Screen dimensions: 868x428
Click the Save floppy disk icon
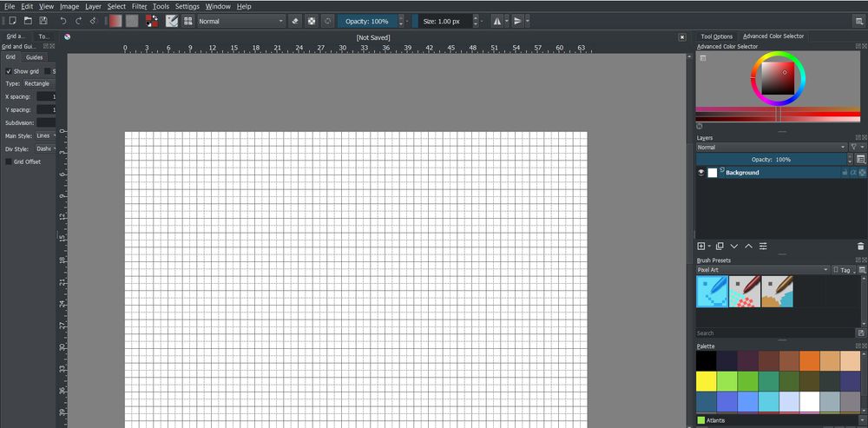point(43,21)
